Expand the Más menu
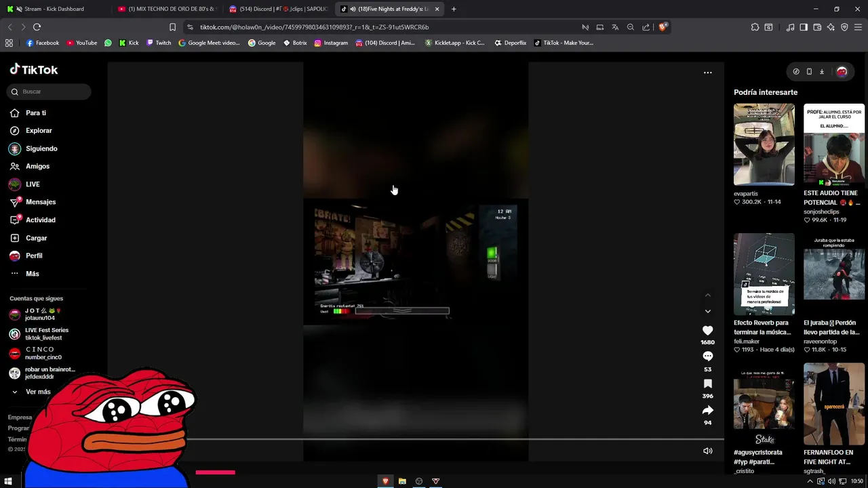868x488 pixels. [x=33, y=274]
